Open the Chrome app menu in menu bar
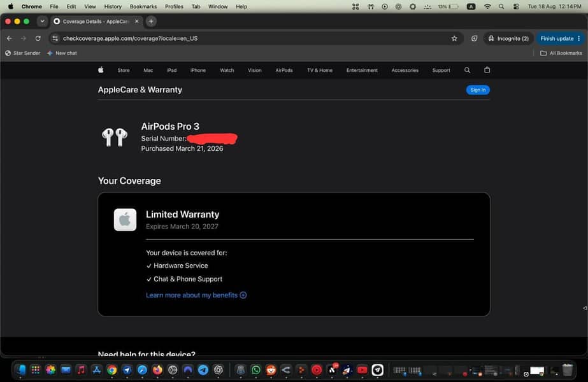The width and height of the screenshot is (588, 382). [31, 6]
